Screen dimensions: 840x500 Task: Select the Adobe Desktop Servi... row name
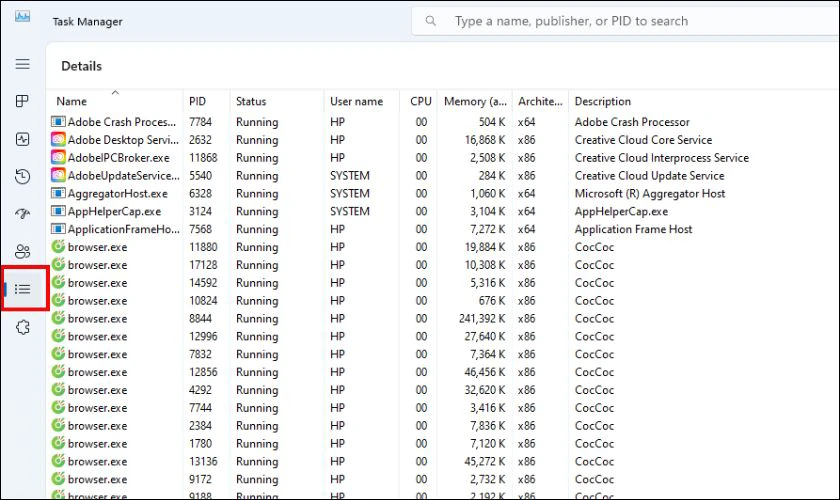(x=123, y=140)
